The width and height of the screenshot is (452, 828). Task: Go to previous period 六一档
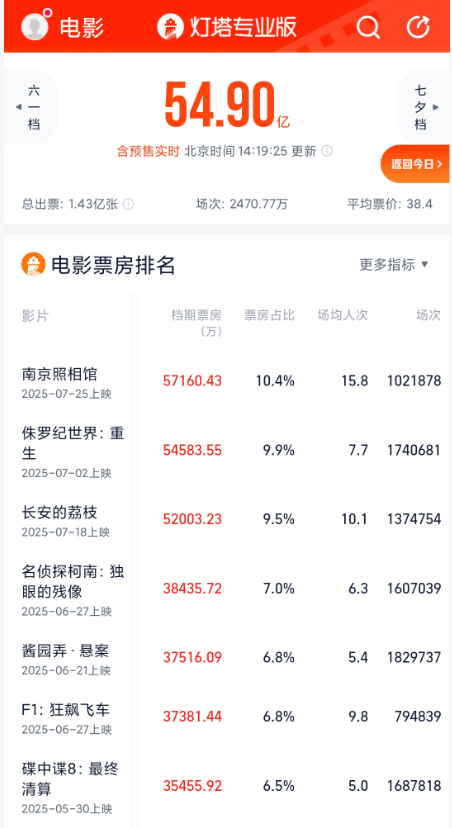(x=31, y=107)
